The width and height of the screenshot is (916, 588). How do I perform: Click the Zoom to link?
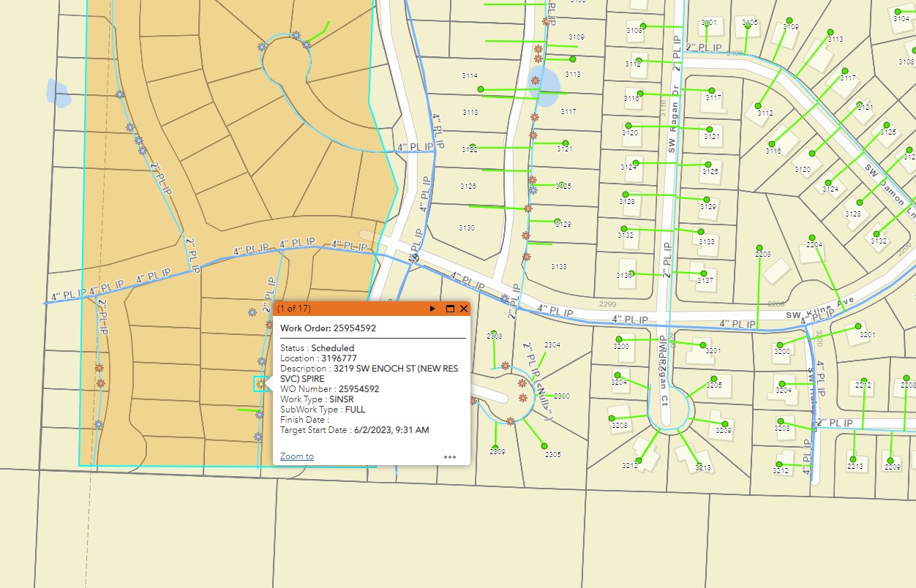coord(296,456)
